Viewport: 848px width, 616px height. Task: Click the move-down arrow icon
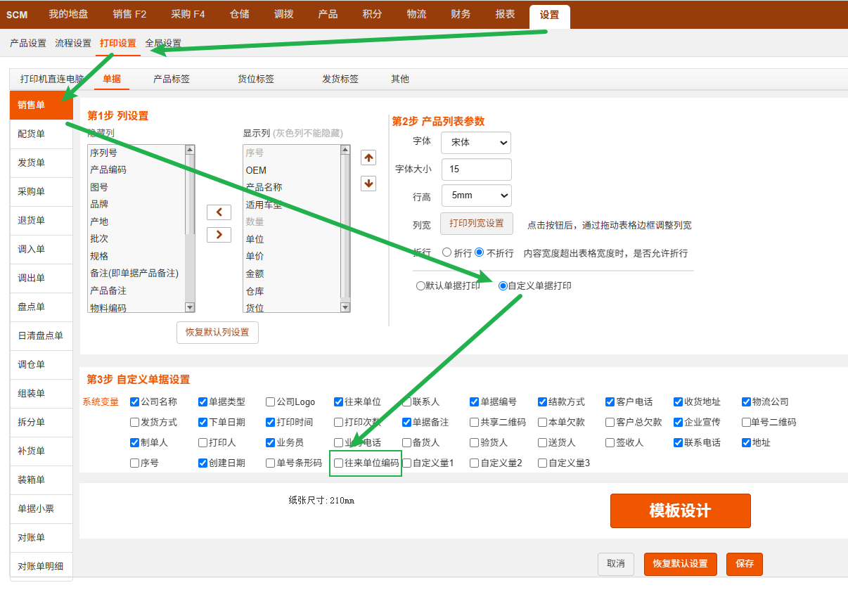(x=368, y=184)
